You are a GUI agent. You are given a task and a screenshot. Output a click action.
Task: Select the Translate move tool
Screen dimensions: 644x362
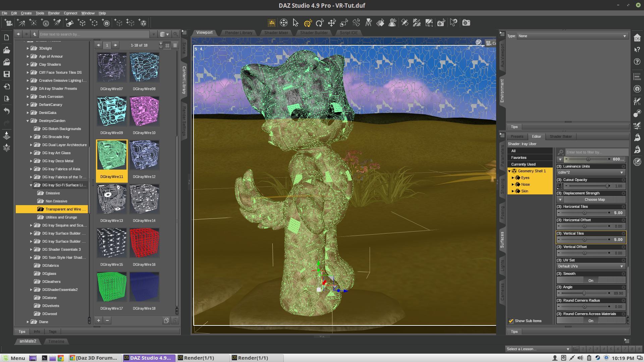point(332,23)
